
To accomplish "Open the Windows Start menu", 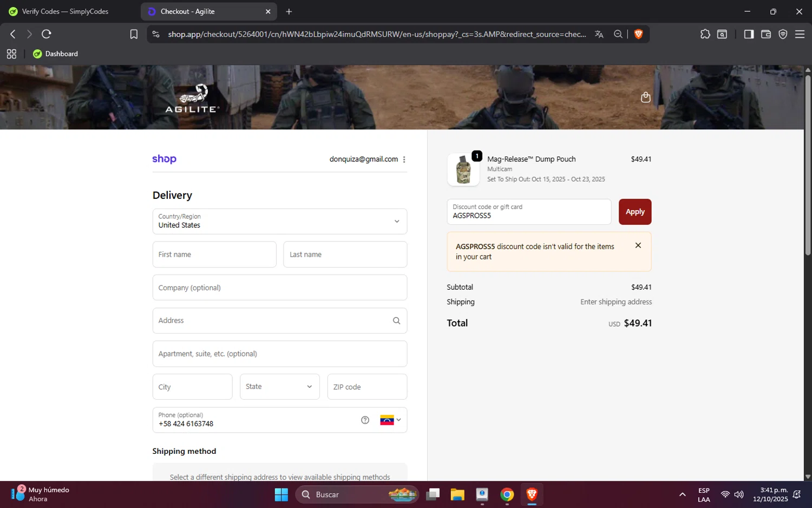I will (x=281, y=494).
